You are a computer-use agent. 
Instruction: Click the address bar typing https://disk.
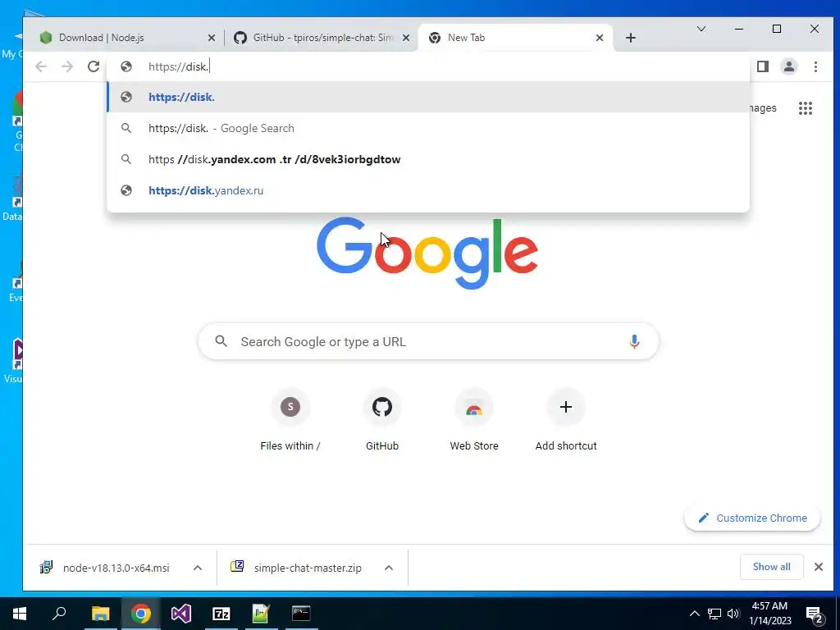click(x=428, y=66)
